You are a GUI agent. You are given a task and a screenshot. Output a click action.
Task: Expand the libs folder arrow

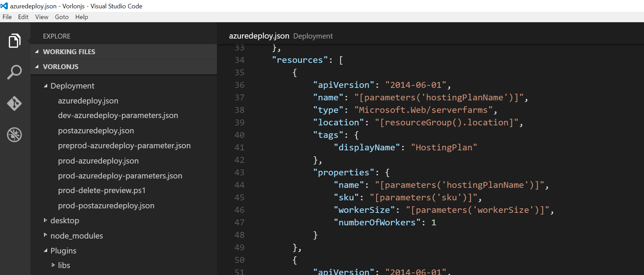click(53, 265)
